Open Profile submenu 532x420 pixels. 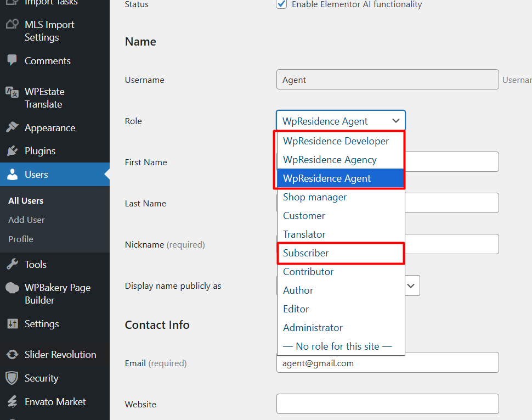pos(21,239)
